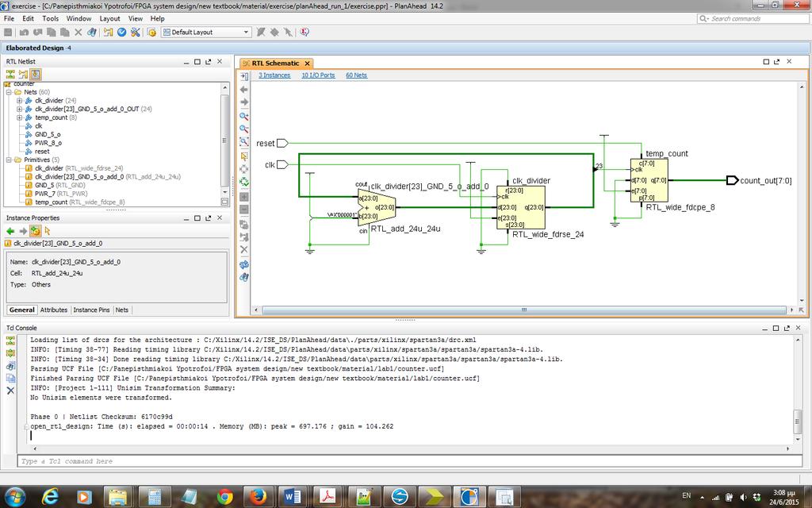The height and width of the screenshot is (508, 812).
Task: Click the Undo icon in main toolbar
Action: (x=24, y=32)
